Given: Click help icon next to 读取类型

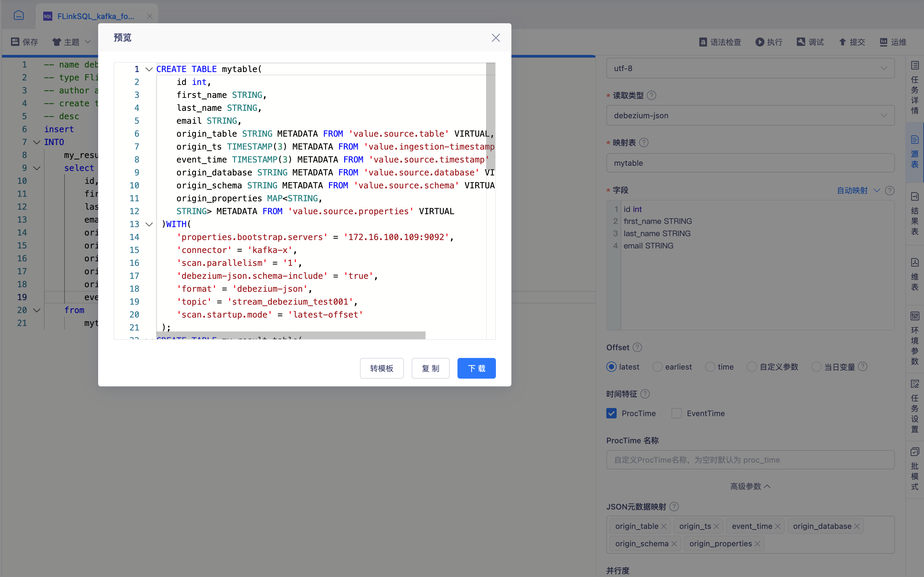Looking at the screenshot, I should 652,95.
